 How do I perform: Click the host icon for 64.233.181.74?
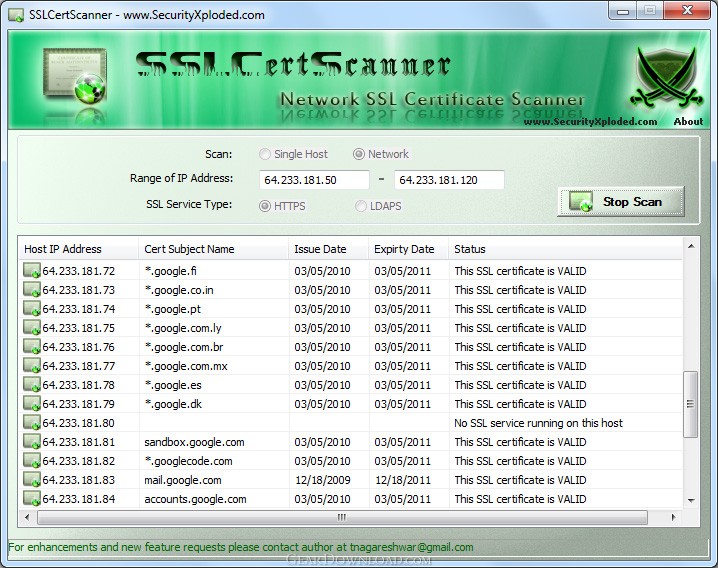[32, 309]
